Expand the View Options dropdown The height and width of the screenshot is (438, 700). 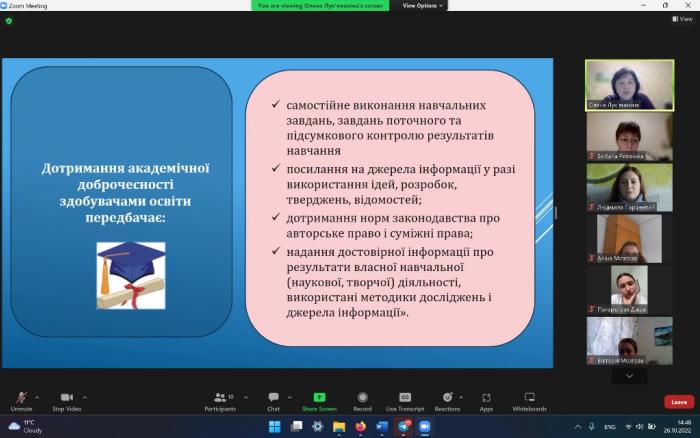click(422, 5)
